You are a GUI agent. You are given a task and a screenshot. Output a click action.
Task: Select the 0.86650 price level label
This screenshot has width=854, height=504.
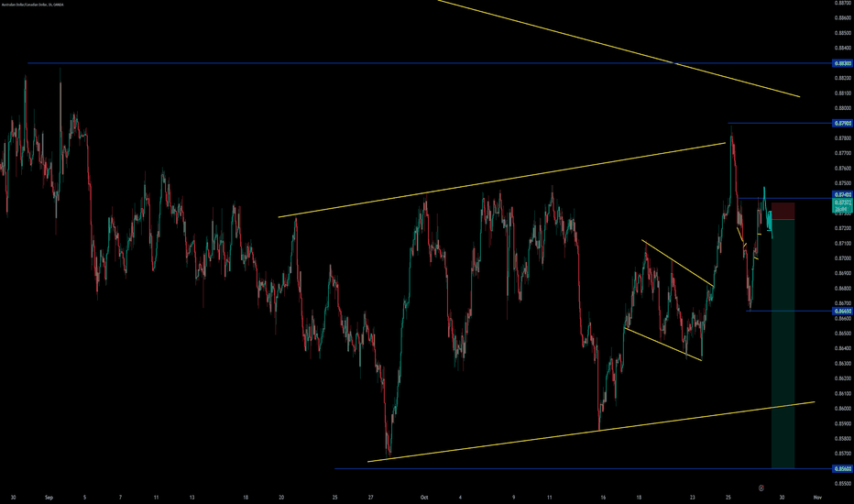pos(842,312)
